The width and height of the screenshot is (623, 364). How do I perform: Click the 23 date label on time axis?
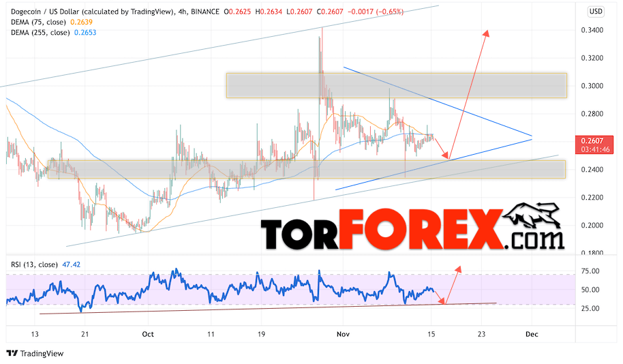pos(481,335)
